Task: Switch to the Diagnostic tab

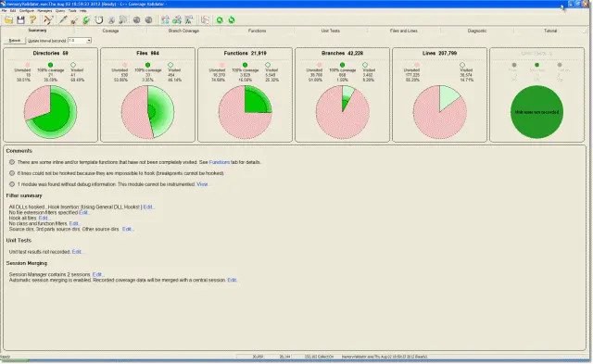Action: click(477, 31)
